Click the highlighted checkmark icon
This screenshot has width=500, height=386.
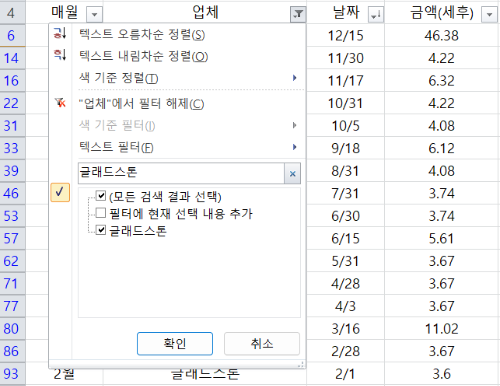tap(60, 193)
